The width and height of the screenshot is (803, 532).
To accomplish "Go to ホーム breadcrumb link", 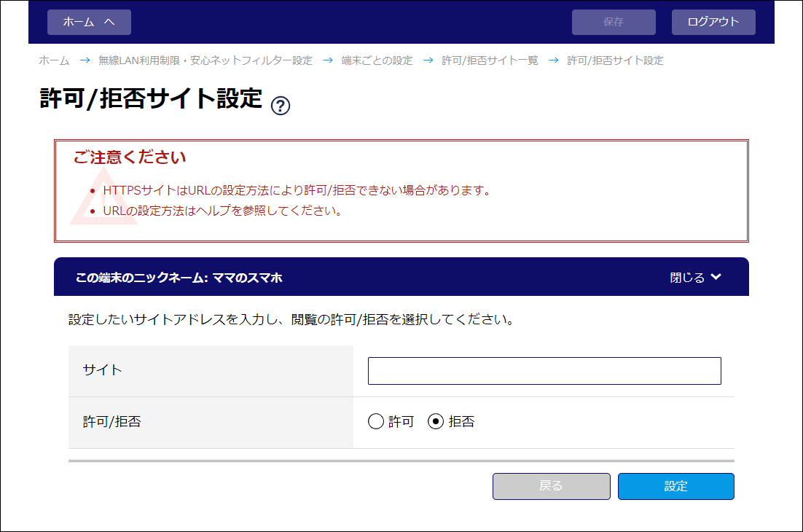I will point(54,60).
